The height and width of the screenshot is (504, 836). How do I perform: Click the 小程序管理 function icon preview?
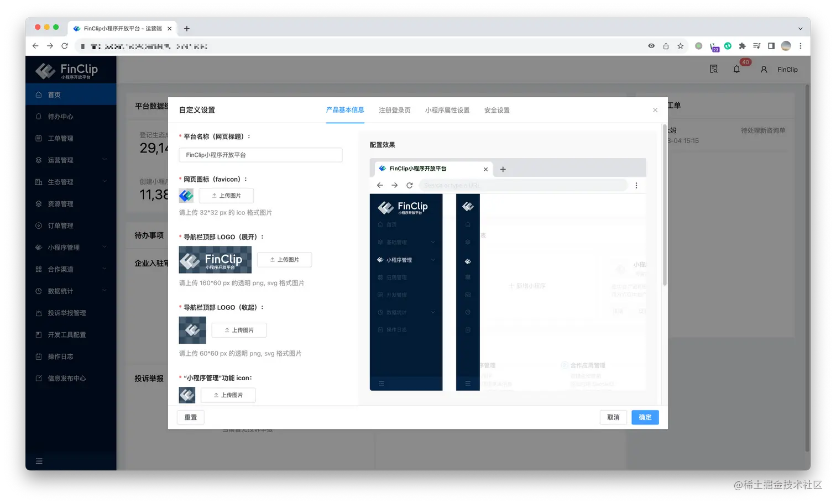click(187, 395)
